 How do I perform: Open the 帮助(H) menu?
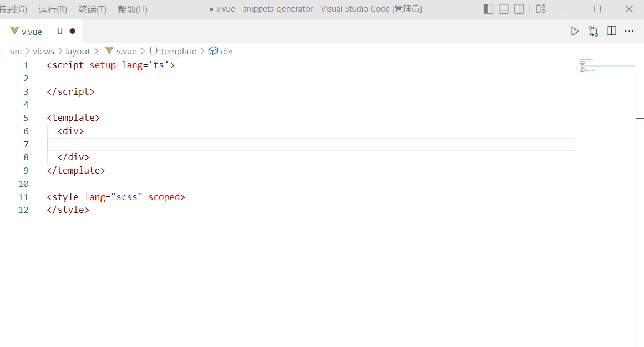coord(132,9)
